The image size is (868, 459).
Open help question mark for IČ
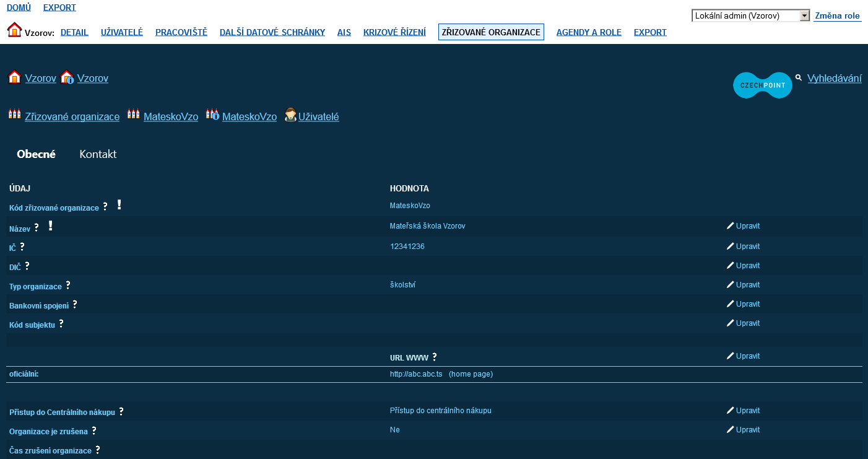click(22, 247)
